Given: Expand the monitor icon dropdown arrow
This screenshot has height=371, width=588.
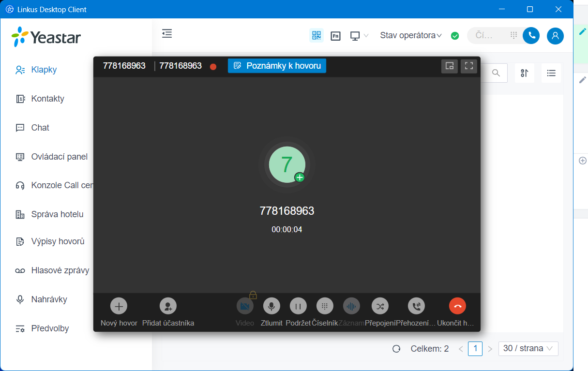Looking at the screenshot, I should [366, 35].
